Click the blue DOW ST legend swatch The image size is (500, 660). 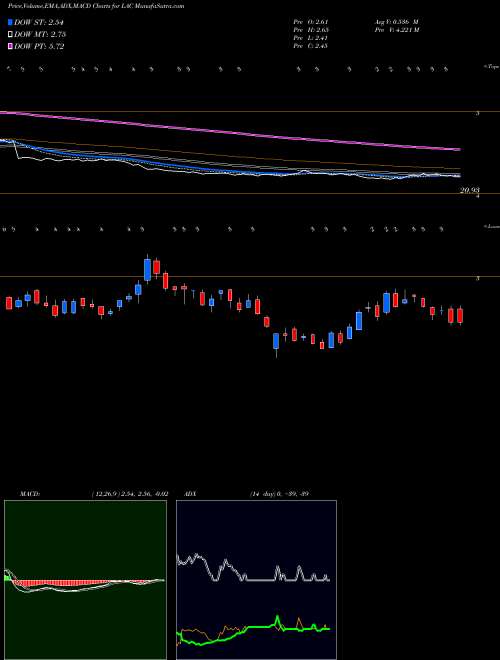tap(11, 22)
